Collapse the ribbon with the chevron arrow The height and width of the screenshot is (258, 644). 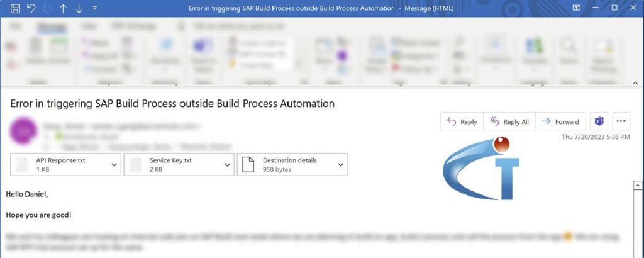pos(636,83)
